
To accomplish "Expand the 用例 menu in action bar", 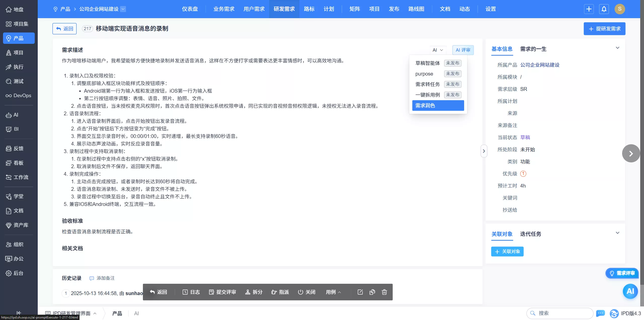I will (333, 292).
